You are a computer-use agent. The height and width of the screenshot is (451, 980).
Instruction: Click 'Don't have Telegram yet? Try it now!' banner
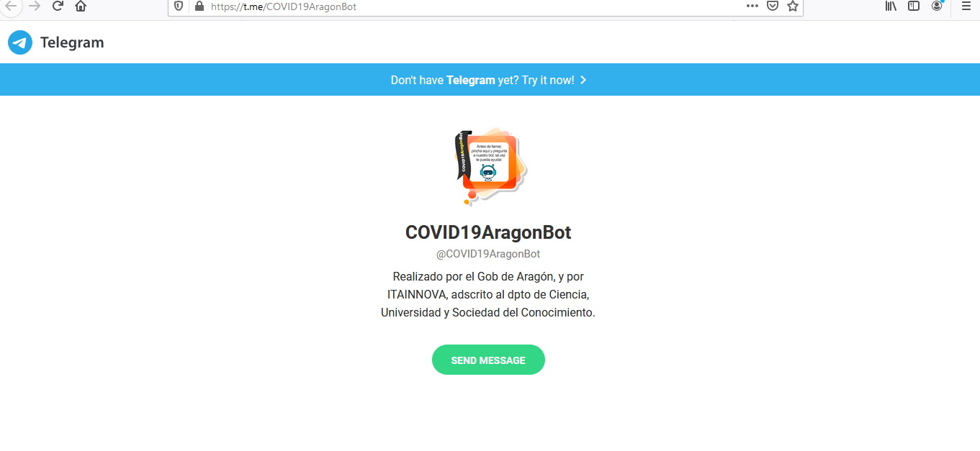[x=488, y=80]
